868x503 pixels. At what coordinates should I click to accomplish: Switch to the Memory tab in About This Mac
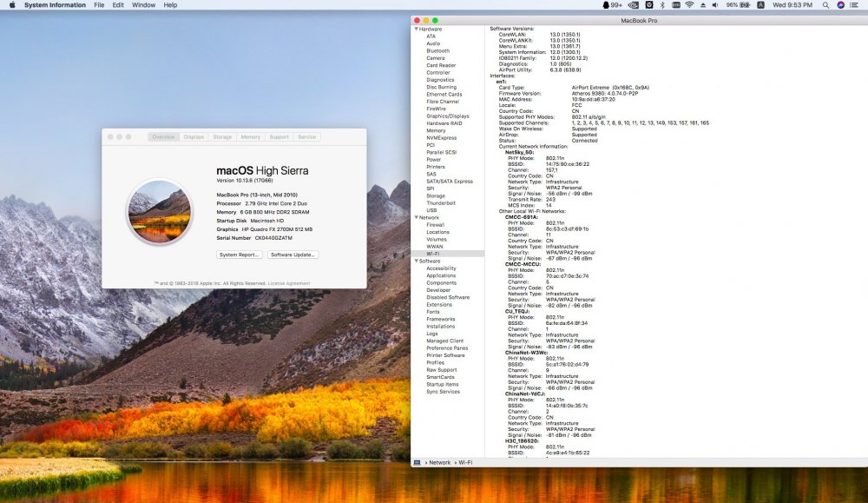[x=250, y=137]
